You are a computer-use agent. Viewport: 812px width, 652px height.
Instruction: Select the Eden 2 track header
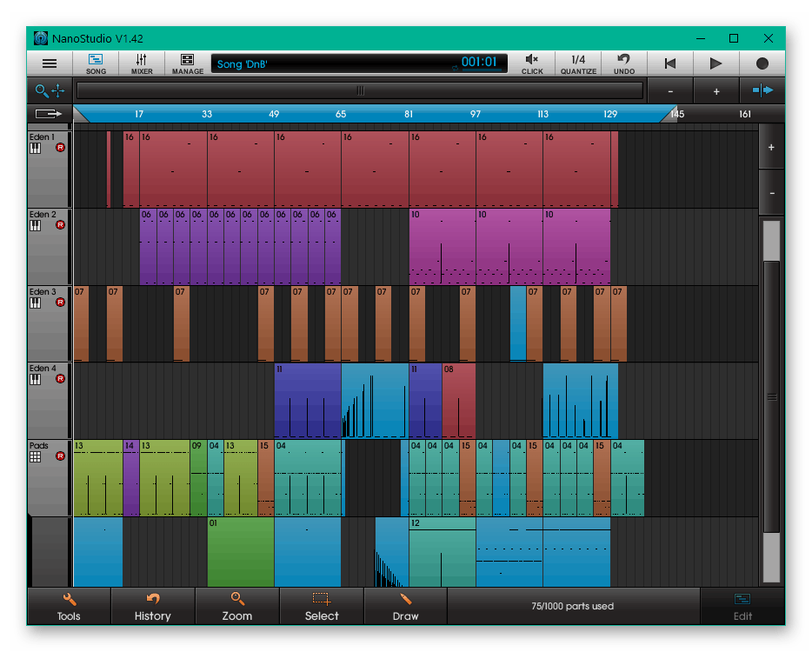(x=49, y=247)
